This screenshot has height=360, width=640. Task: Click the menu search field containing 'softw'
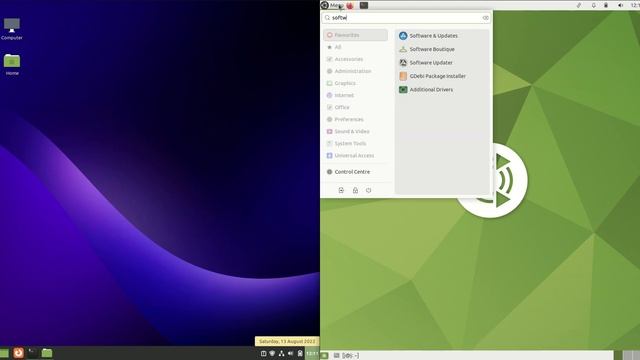pos(406,18)
